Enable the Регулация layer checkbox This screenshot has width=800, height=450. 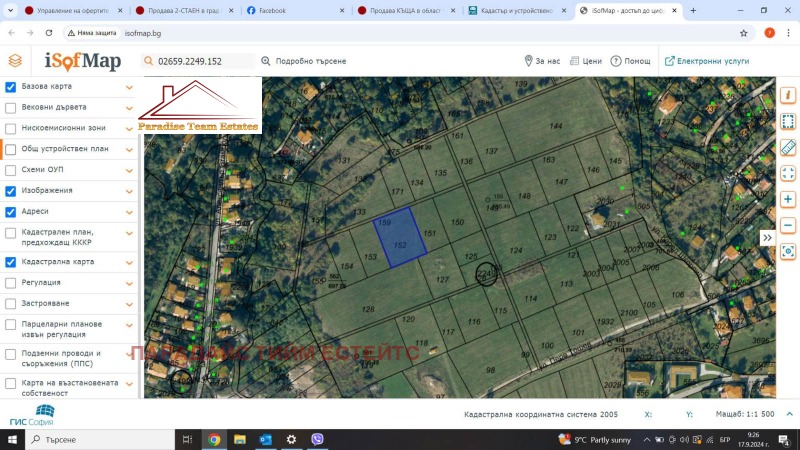[x=11, y=283]
